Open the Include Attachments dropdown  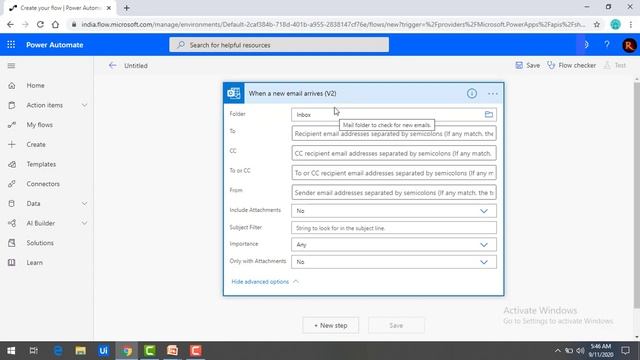[394, 211]
